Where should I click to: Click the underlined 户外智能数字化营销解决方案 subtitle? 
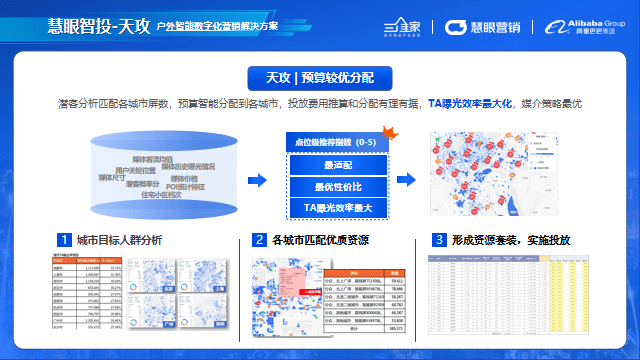pyautogui.click(x=217, y=26)
